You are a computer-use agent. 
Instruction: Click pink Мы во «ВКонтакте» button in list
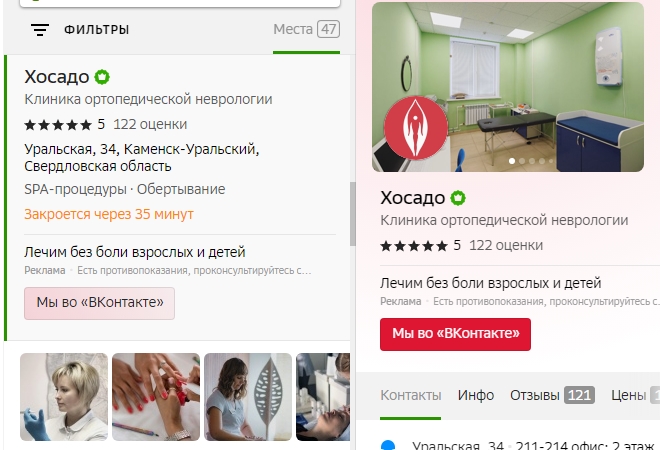(x=99, y=303)
